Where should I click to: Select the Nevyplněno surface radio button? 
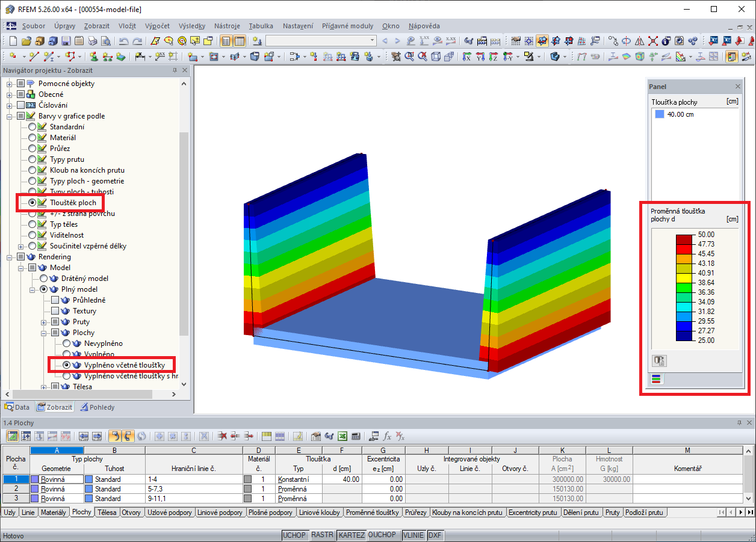pyautogui.click(x=66, y=343)
